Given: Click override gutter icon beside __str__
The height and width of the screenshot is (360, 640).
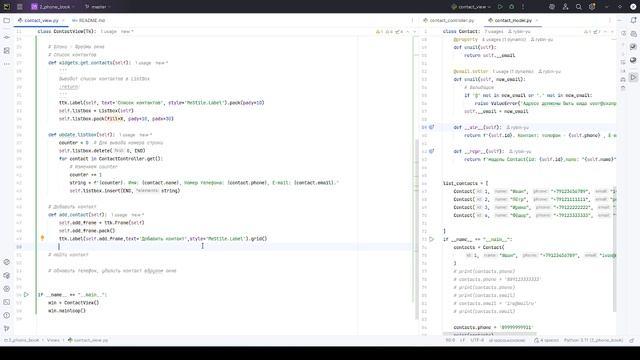Looking at the screenshot, I should click(431, 127).
